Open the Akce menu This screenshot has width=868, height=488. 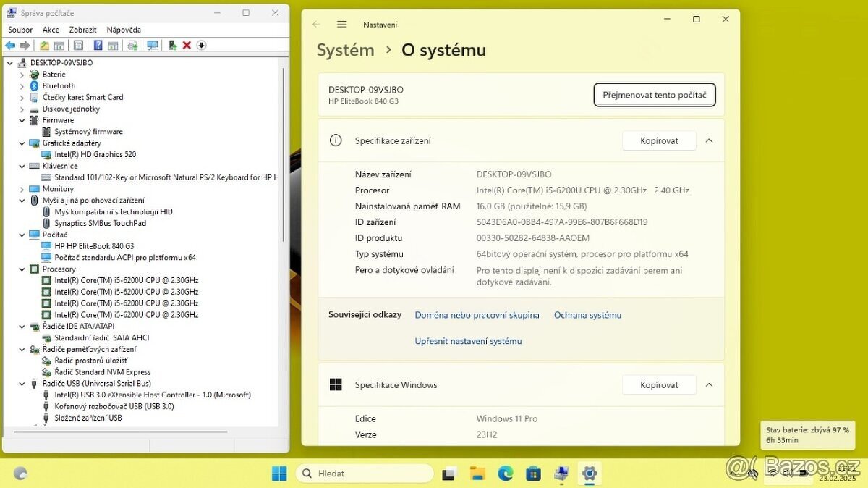(51, 30)
